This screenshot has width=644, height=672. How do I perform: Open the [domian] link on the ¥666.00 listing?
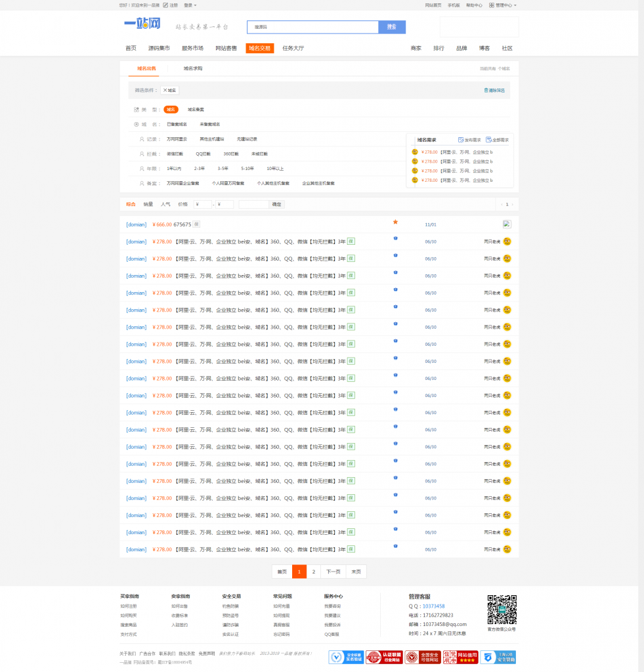(137, 224)
